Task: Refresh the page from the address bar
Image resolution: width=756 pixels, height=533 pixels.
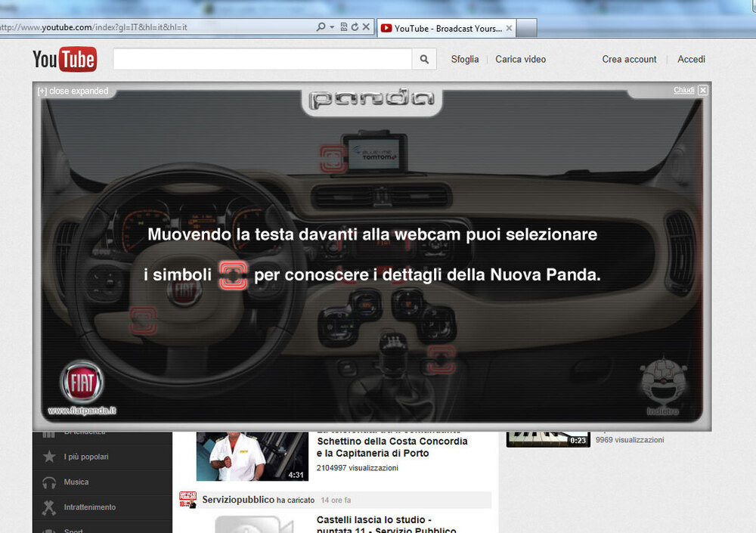Action: [x=355, y=27]
